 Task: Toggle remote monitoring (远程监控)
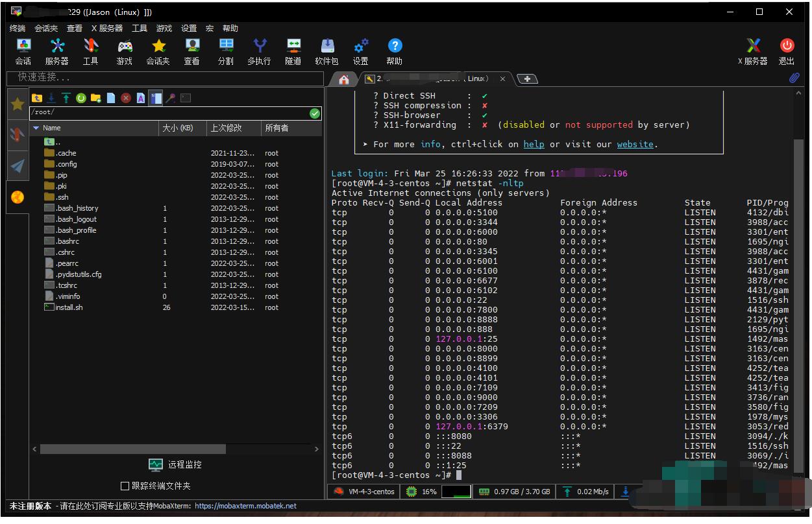(x=175, y=464)
